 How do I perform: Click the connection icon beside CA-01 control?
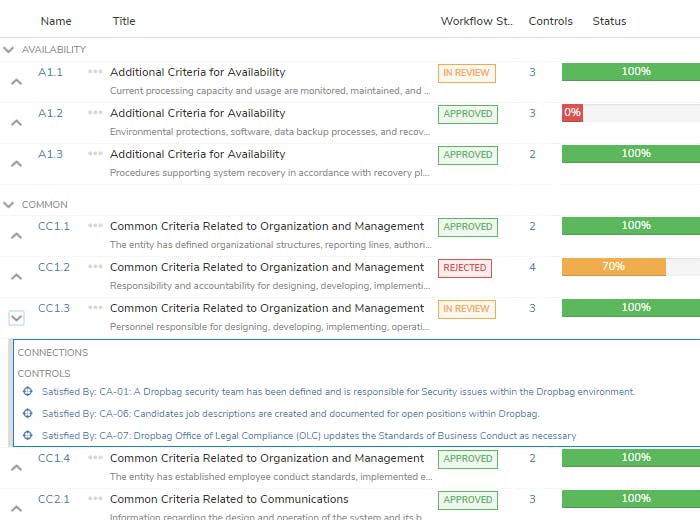(x=28, y=392)
